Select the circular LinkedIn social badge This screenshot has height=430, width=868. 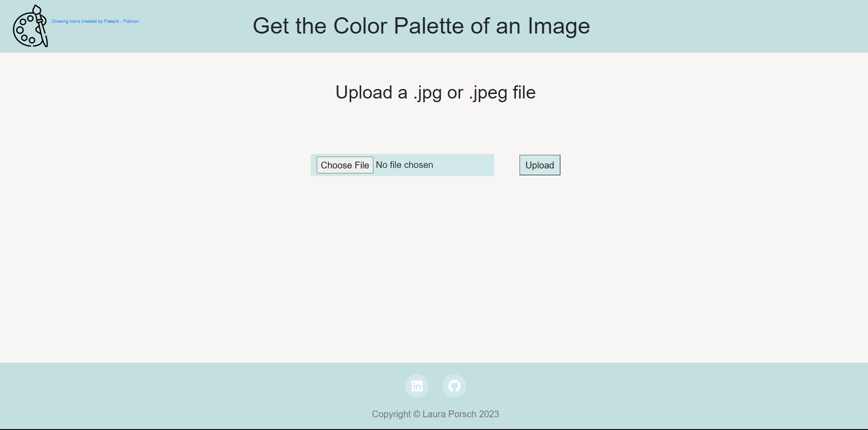pyautogui.click(x=416, y=386)
